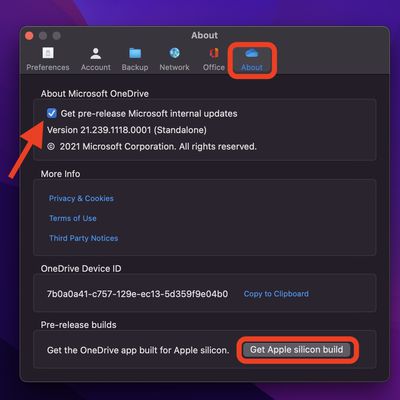The image size is (400, 400).
Task: Select the OneDrive Device ID value text
Action: (x=138, y=294)
